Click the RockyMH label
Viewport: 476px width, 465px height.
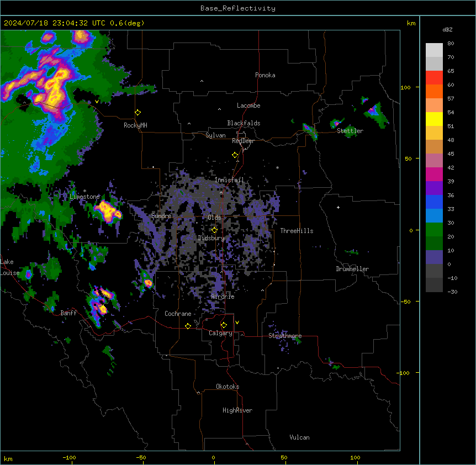click(x=135, y=125)
